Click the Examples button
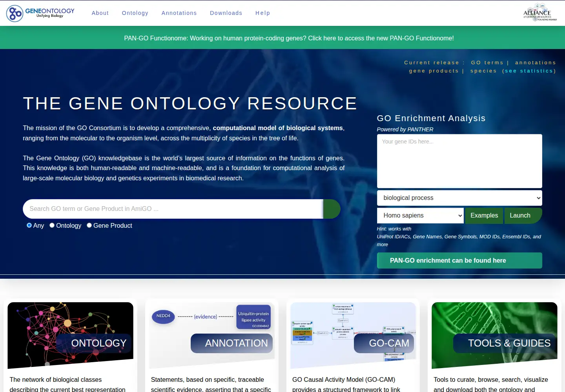The image size is (565, 392). point(484,216)
